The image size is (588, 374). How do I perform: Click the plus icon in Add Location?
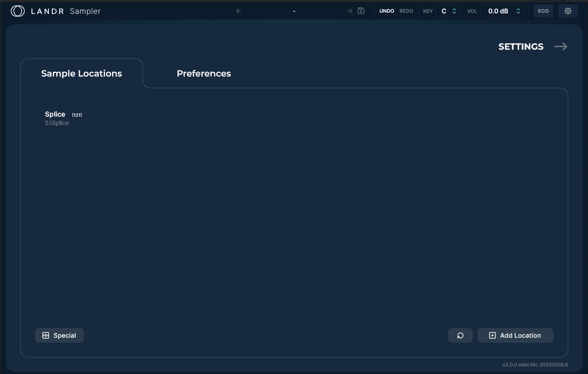coord(492,335)
